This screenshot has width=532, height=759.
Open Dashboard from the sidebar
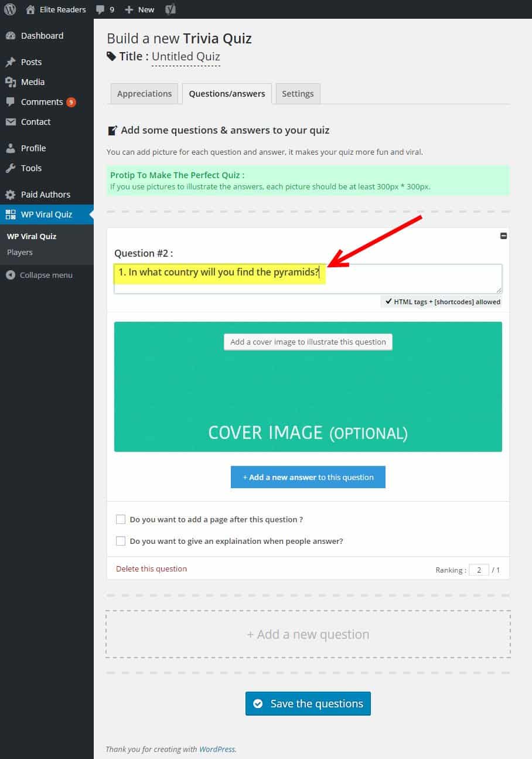click(x=42, y=36)
